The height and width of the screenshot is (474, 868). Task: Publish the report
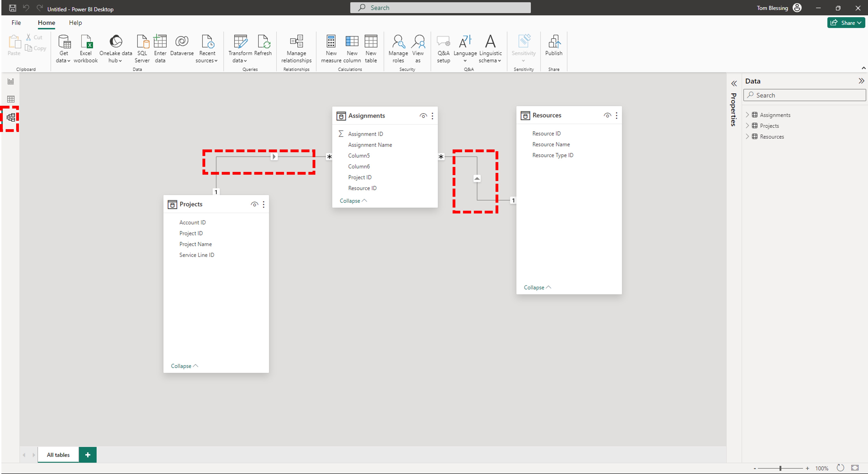pyautogui.click(x=554, y=48)
